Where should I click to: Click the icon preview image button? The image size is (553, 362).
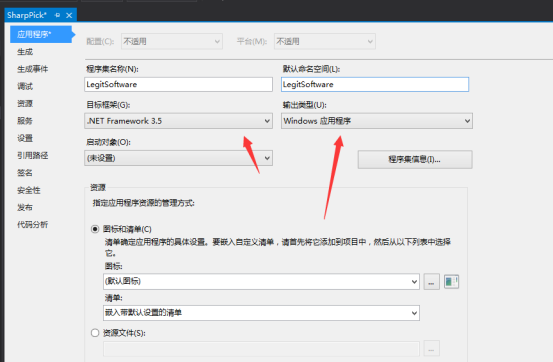point(451,282)
